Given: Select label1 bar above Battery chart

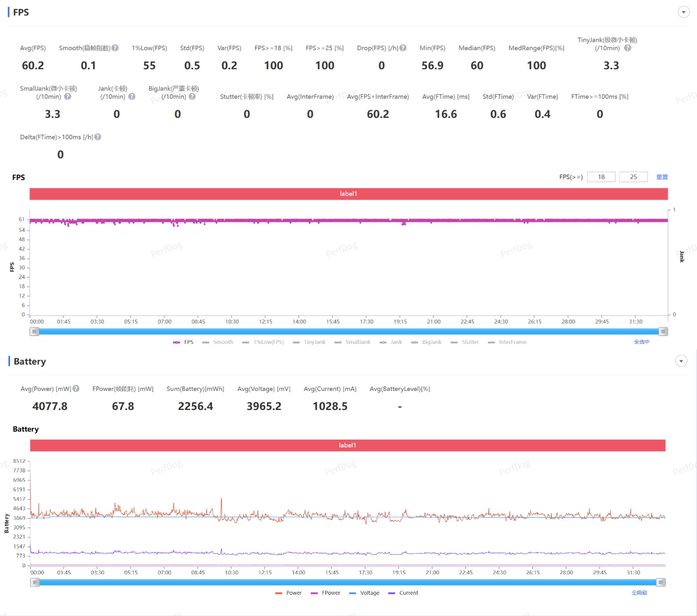Looking at the screenshot, I should pyautogui.click(x=347, y=445).
